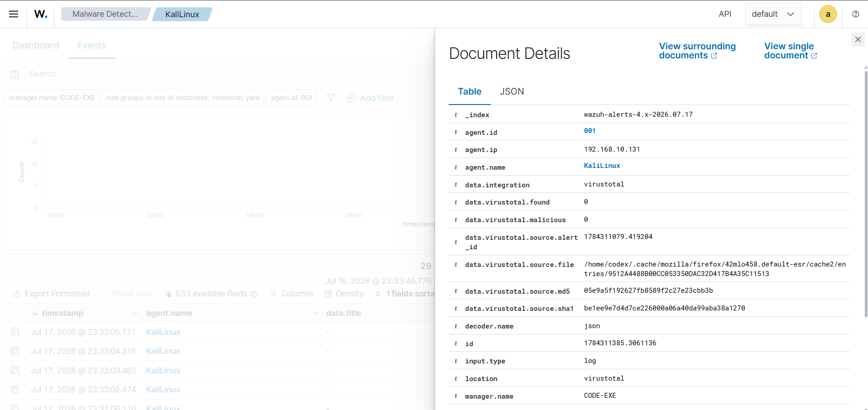868x410 pixels.
Task: Inspect document for 23:33:03.463 row
Action: [x=15, y=371]
